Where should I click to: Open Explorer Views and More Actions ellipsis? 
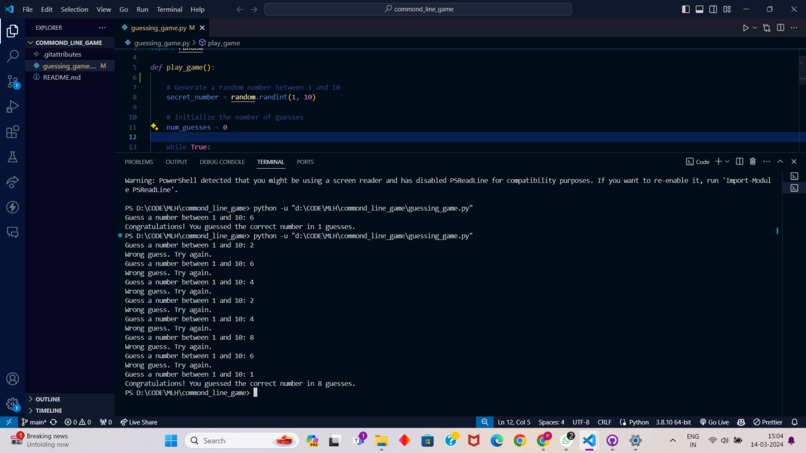pos(102,28)
